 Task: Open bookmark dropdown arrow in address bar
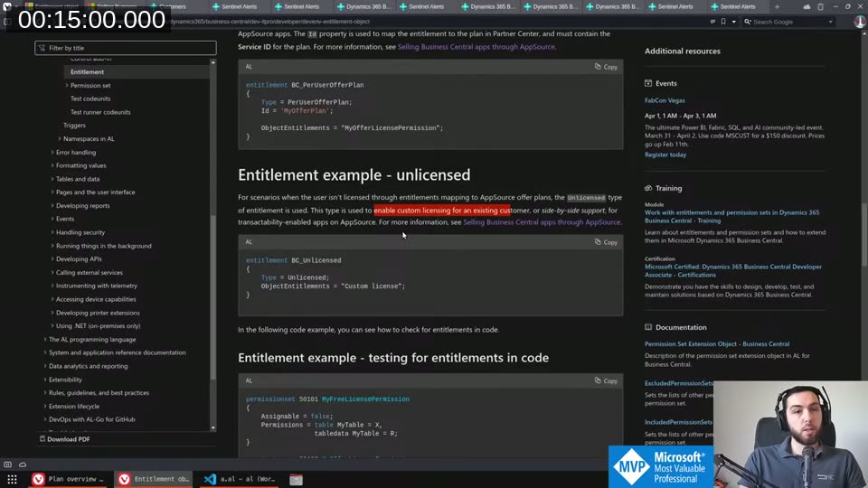(x=733, y=22)
